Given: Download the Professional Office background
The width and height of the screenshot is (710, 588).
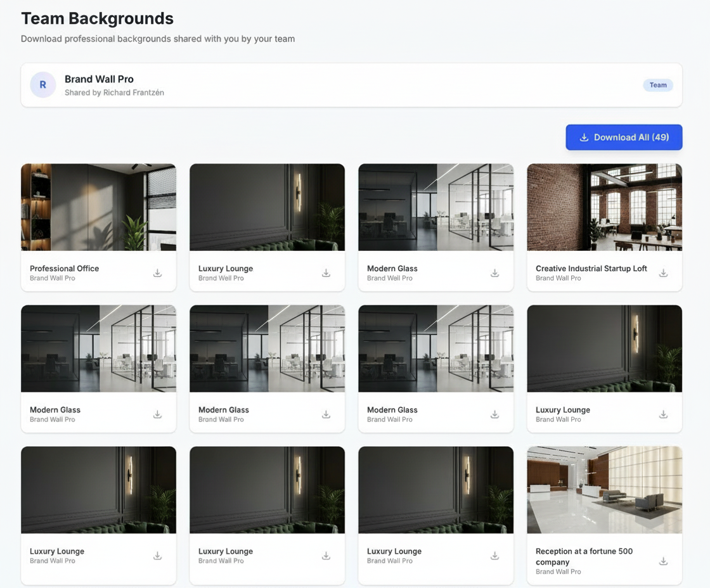Looking at the screenshot, I should coord(157,273).
